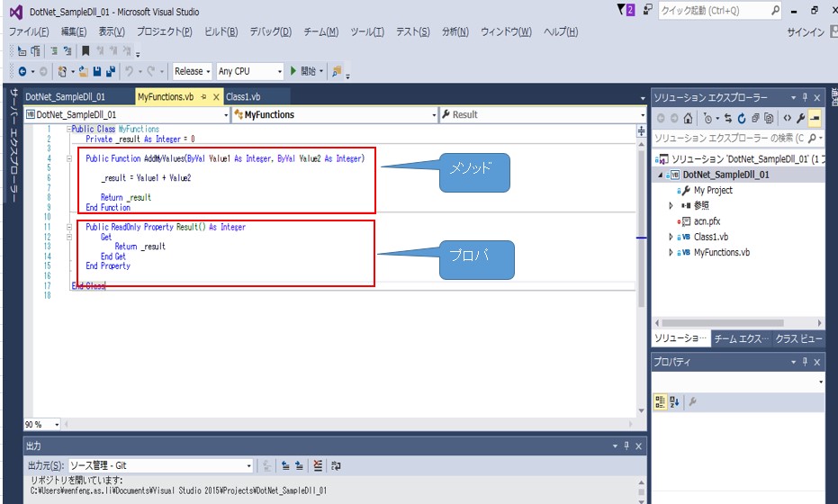This screenshot has width=838, height=504.
Task: Save the current file with the disk icon
Action: click(97, 71)
